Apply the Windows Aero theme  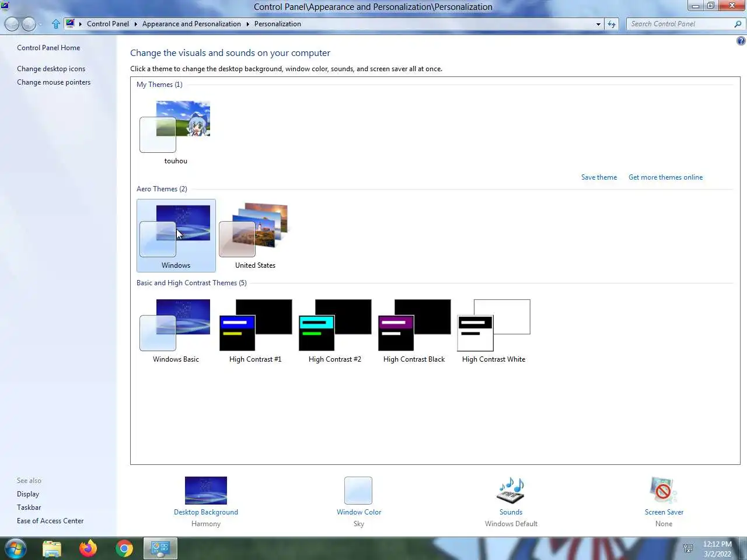pos(176,235)
